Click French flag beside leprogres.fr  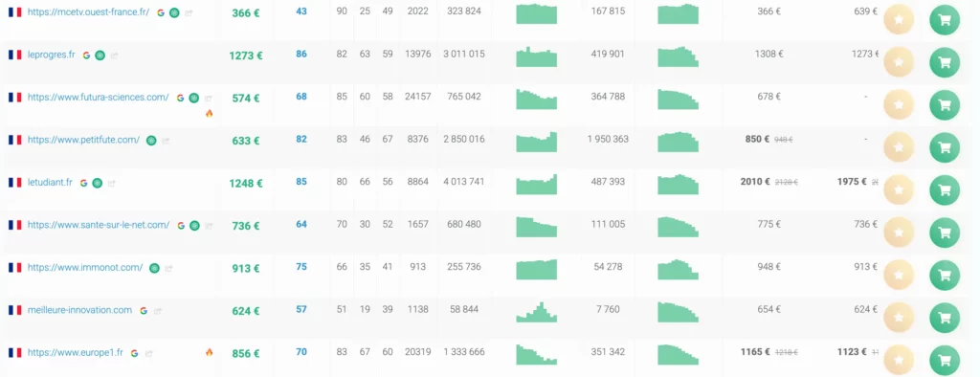click(15, 55)
